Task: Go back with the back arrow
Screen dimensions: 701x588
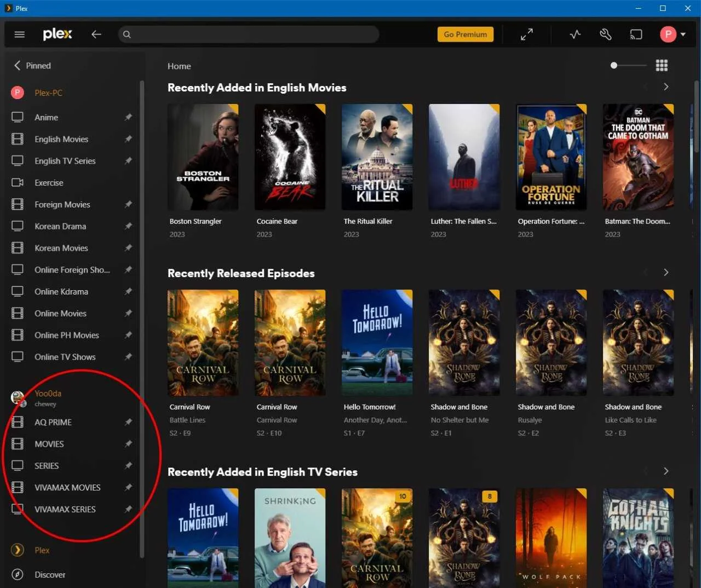Action: point(96,34)
